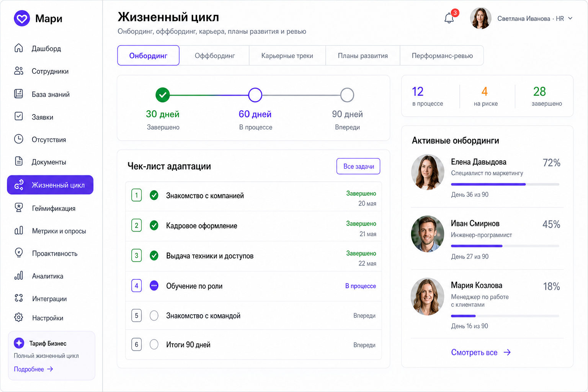Open Сотрудники menu item

pyautogui.click(x=50, y=71)
